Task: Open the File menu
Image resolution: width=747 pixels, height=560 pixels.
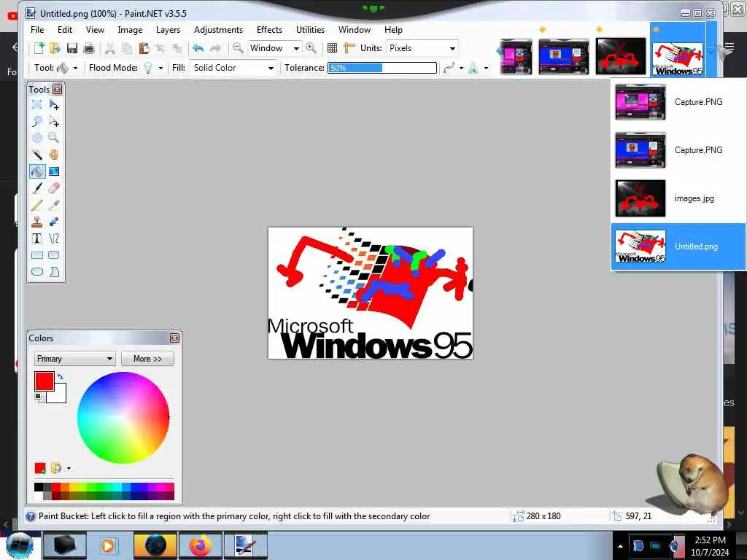Action: click(x=37, y=29)
